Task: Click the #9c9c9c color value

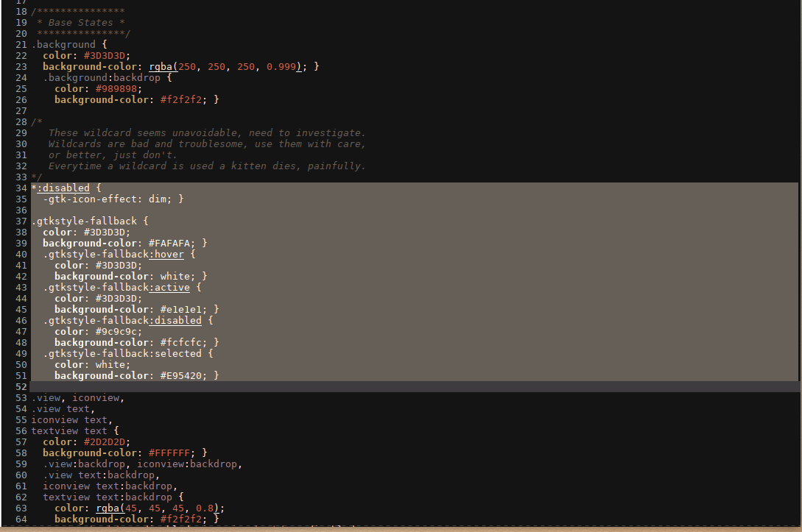Action: coord(116,332)
